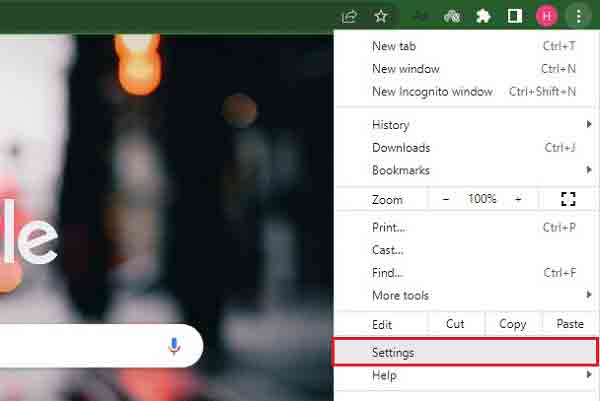Click the three-dot Chrome menu button
Viewport: 600px width, 401px height.
click(579, 16)
